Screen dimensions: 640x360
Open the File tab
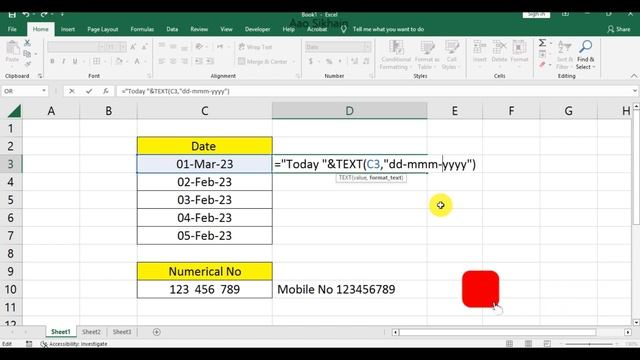tap(12, 29)
